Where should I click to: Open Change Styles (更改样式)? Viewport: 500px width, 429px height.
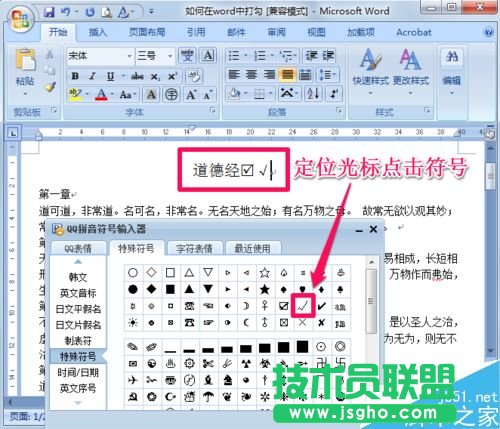click(x=411, y=71)
